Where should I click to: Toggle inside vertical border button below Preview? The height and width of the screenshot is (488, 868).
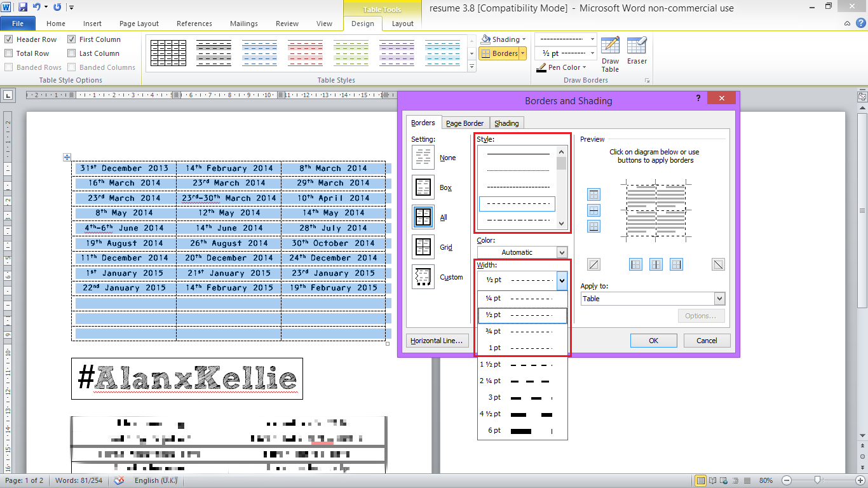point(656,265)
